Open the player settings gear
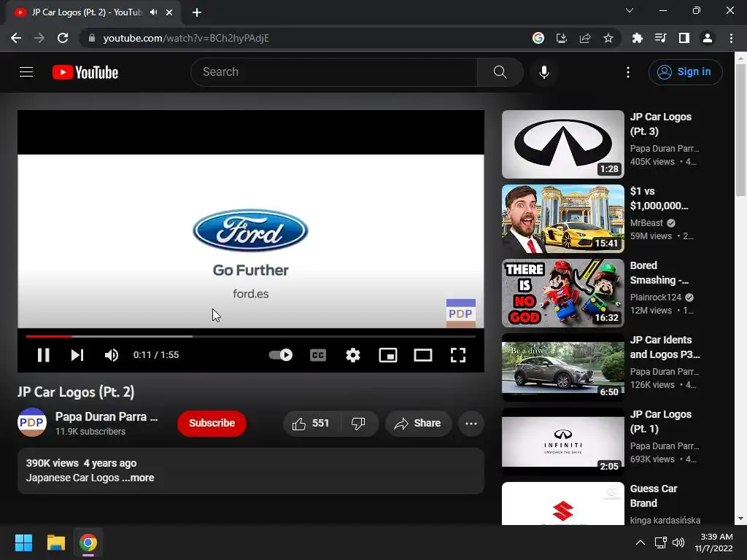Viewport: 747px width, 560px height. (353, 355)
